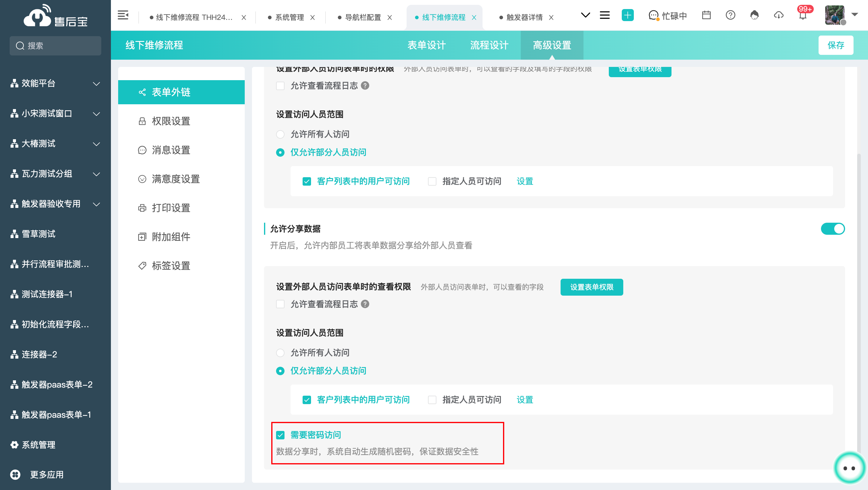The image size is (868, 490).
Task: Select the second 允许所有人访问 radio
Action: (280, 353)
